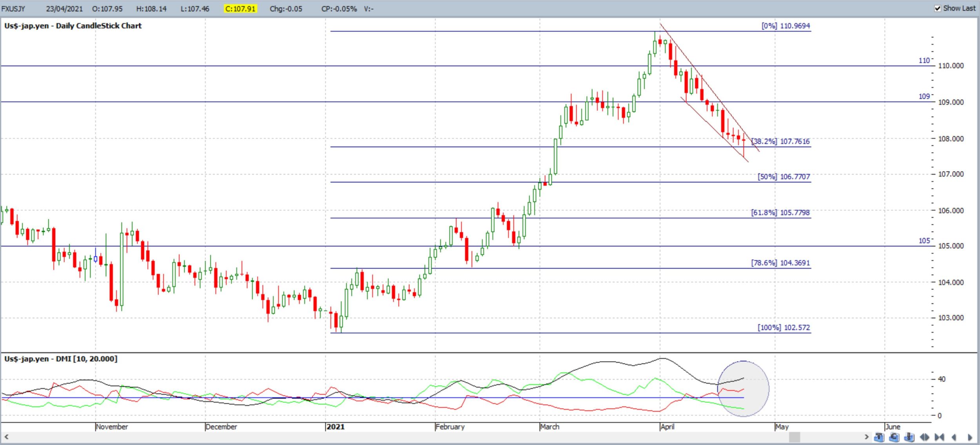Click the V:- volume header value
The image size is (980, 445).
point(368,9)
